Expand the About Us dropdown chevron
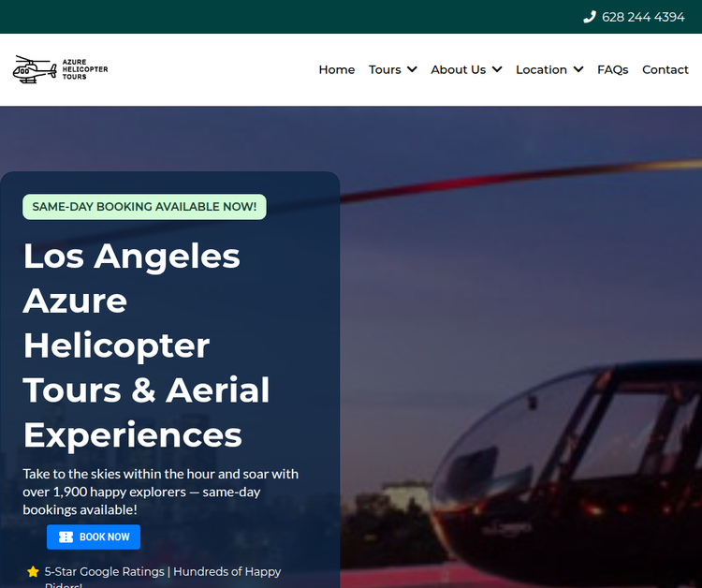 [x=497, y=69]
